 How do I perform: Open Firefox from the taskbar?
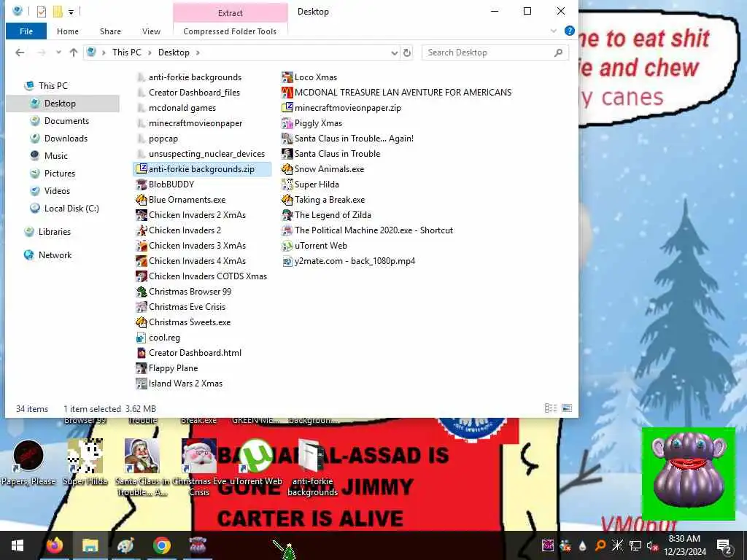pyautogui.click(x=55, y=545)
